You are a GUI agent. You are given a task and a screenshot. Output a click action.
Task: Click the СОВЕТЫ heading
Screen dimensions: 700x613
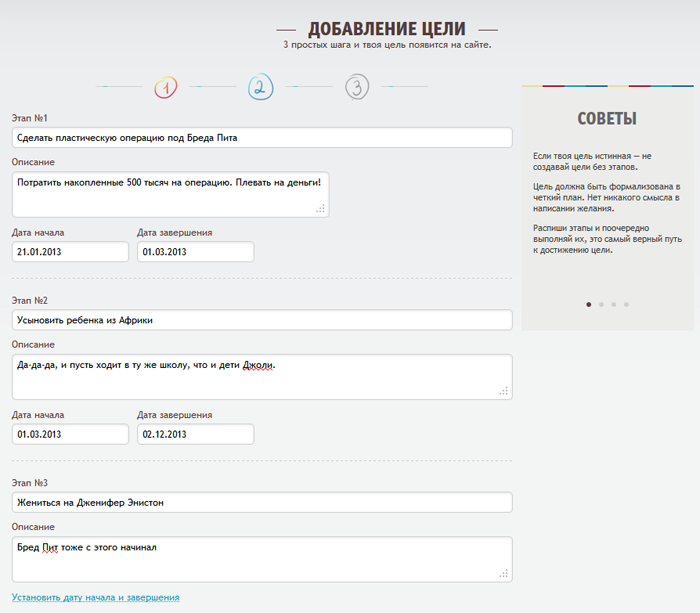point(607,119)
